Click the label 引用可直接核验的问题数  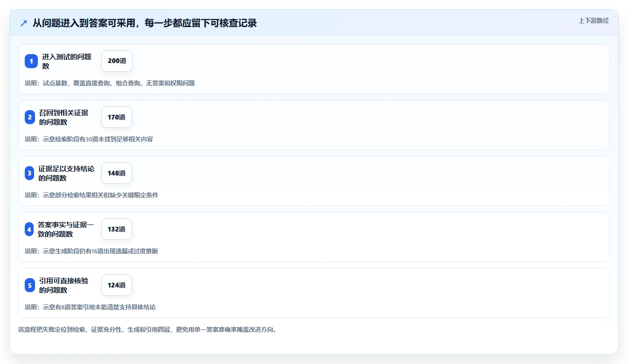[x=64, y=285]
